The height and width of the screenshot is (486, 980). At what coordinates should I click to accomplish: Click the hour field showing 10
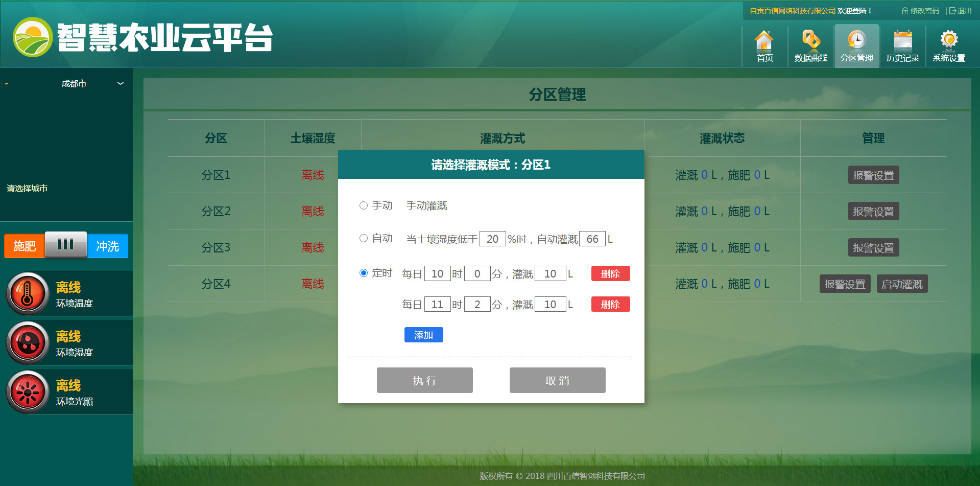[x=438, y=273]
